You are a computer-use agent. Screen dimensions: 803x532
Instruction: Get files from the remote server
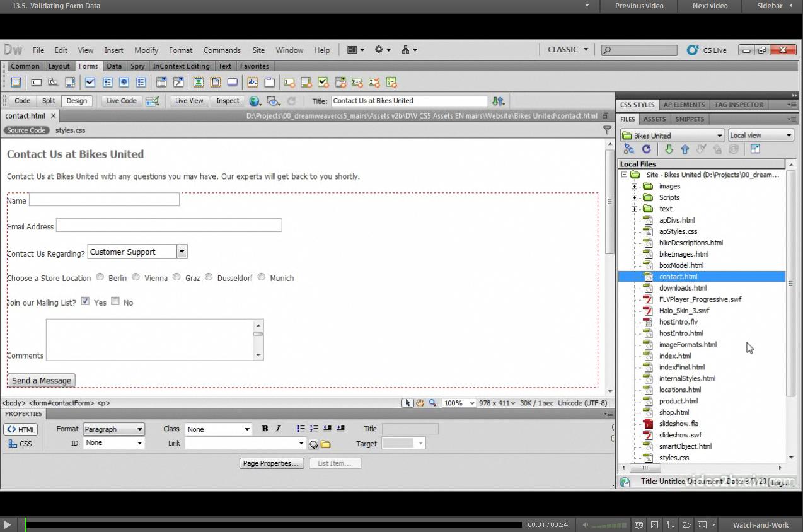pyautogui.click(x=669, y=149)
